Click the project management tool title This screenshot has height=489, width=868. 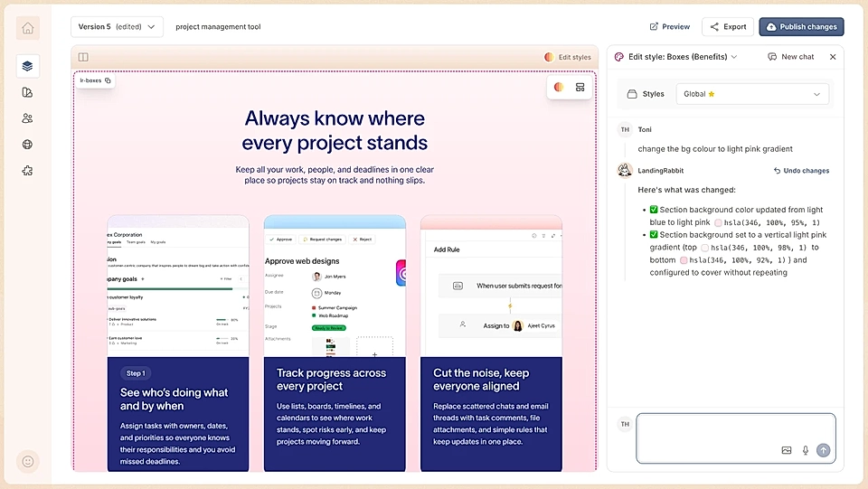pos(218,26)
